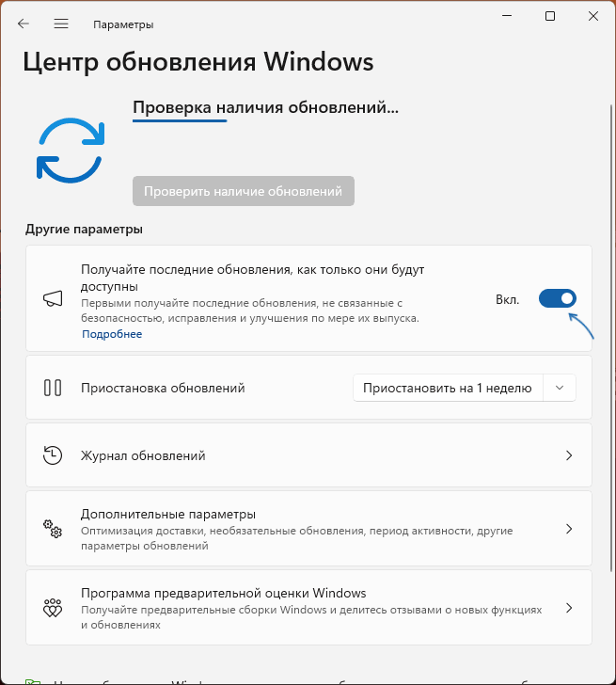Click the update check progress bar
The width and height of the screenshot is (616, 685).
(180, 120)
